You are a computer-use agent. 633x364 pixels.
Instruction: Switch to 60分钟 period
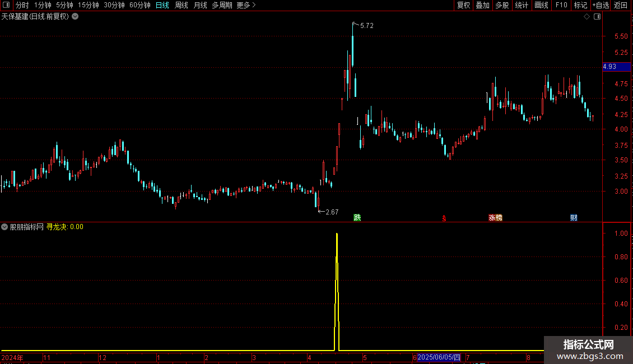click(140, 5)
